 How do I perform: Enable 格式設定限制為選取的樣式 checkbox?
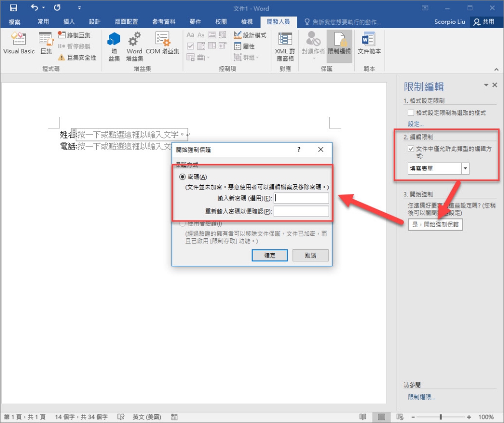coord(410,113)
